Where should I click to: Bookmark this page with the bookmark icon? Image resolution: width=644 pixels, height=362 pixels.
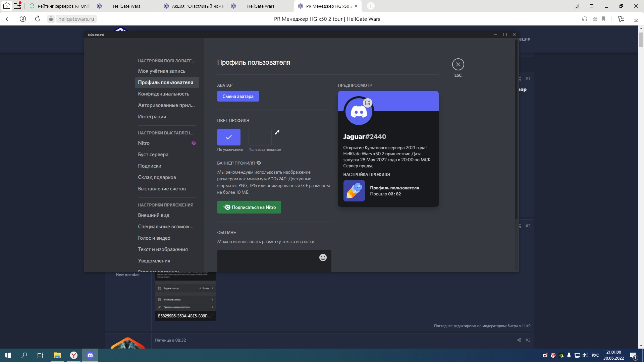[603, 19]
